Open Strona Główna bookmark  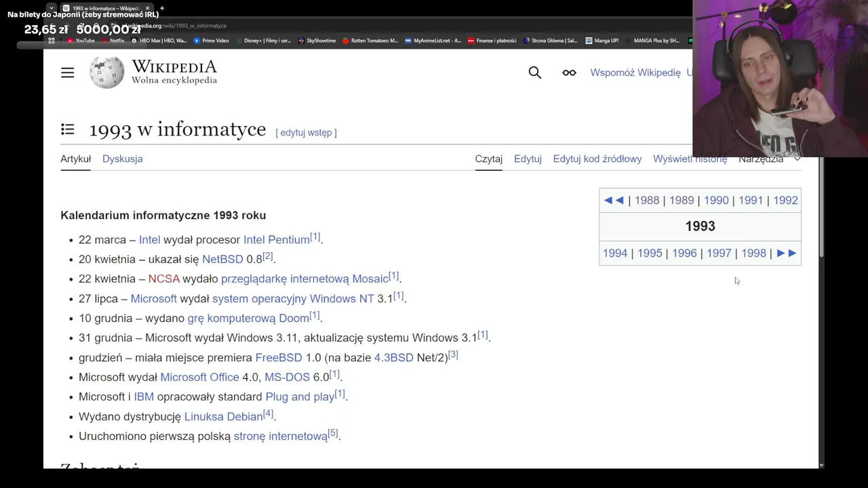coord(550,41)
